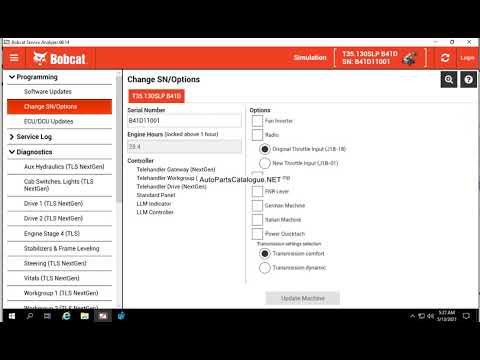Select Original Throttle Input radio button
This screenshot has width=480, height=360.
(x=265, y=149)
